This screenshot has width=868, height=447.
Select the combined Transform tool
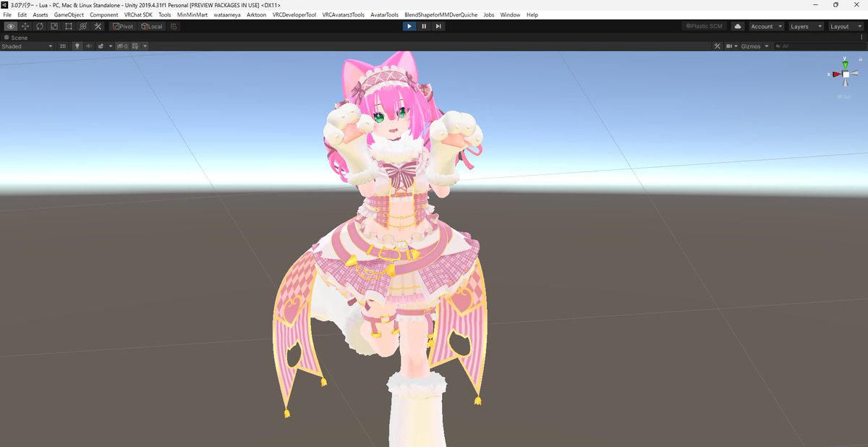click(x=83, y=26)
